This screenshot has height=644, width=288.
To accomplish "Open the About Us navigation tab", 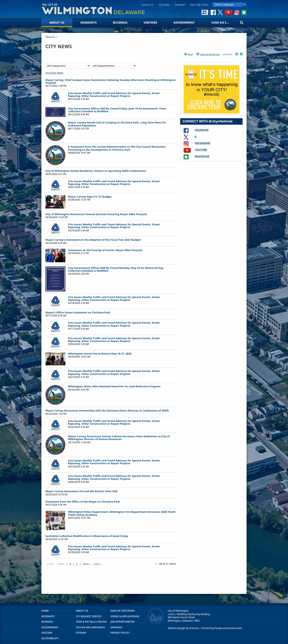I will point(57,23).
